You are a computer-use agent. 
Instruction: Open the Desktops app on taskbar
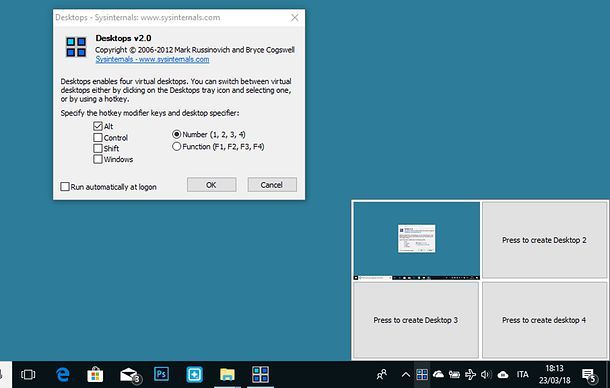click(260, 374)
